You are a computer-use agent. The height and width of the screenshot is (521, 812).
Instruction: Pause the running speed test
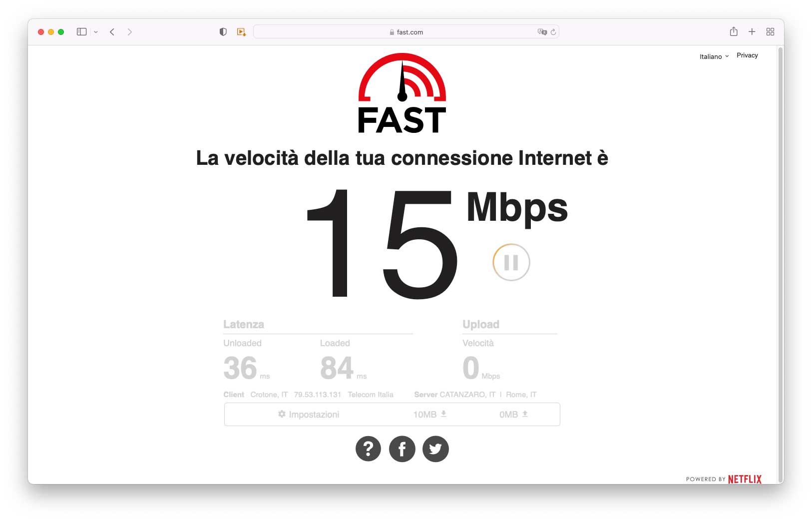(x=511, y=262)
